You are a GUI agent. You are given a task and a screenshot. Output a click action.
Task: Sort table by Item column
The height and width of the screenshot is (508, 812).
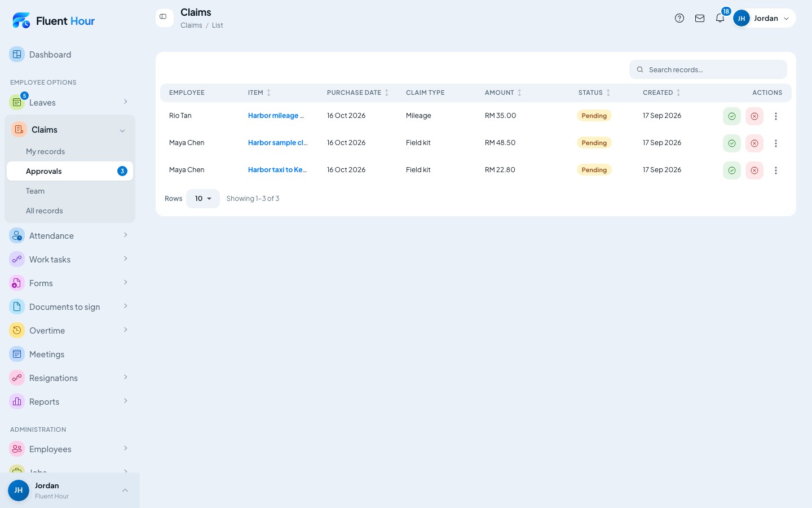(259, 93)
